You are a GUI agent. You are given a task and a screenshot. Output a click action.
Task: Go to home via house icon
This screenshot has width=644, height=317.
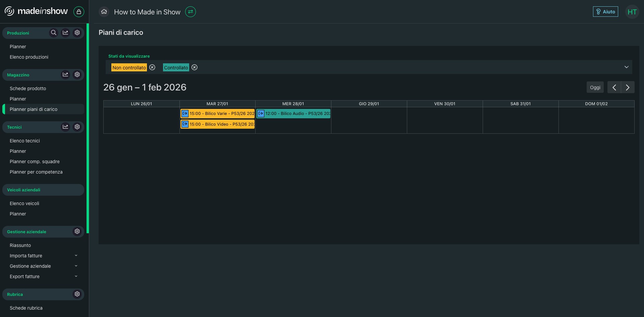pyautogui.click(x=104, y=12)
